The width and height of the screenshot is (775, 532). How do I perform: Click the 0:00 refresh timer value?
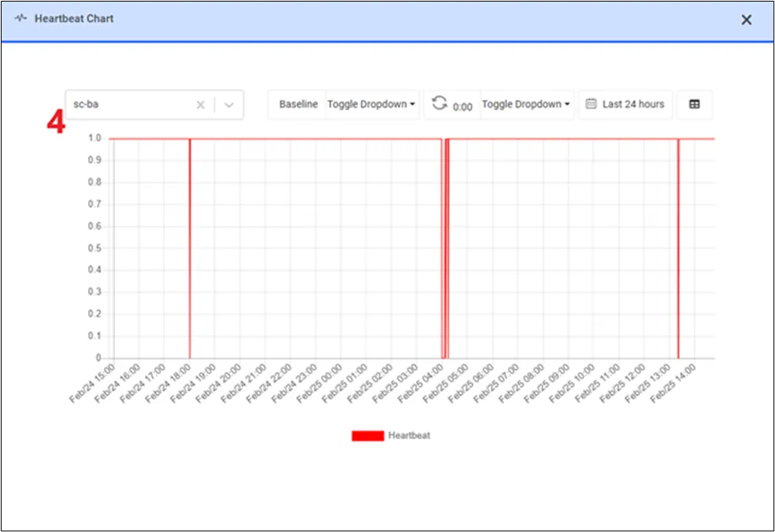pyautogui.click(x=462, y=107)
